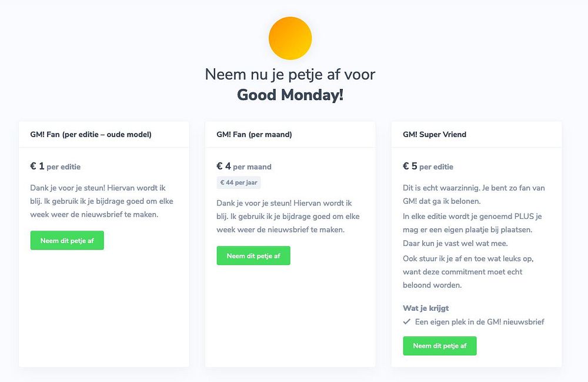Click the '€ 44 per jaar' badge
Viewport: 588px width, 382px height.
(x=238, y=182)
